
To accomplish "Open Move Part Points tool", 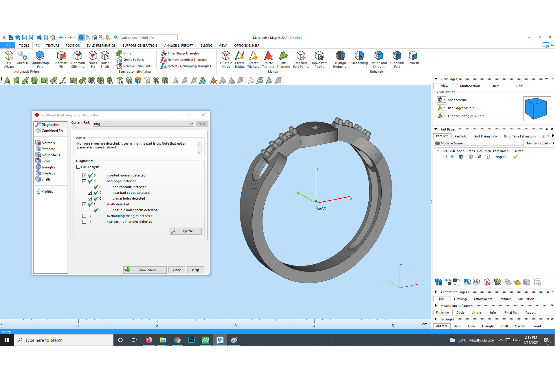I will click(319, 59).
